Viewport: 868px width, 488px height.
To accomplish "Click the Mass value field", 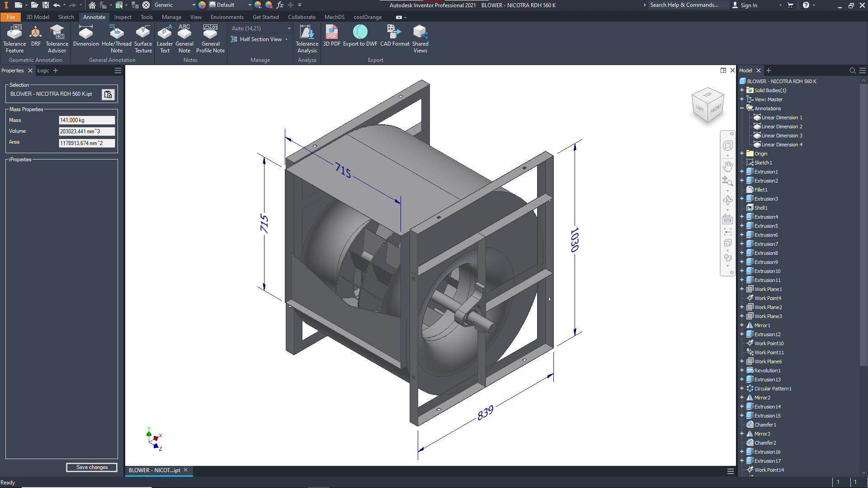I will tap(87, 120).
